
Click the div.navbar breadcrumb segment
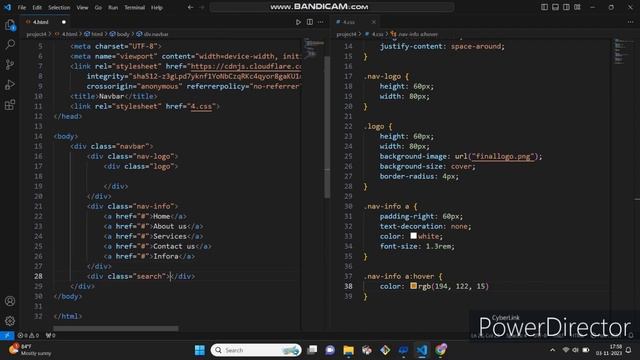click(156, 34)
